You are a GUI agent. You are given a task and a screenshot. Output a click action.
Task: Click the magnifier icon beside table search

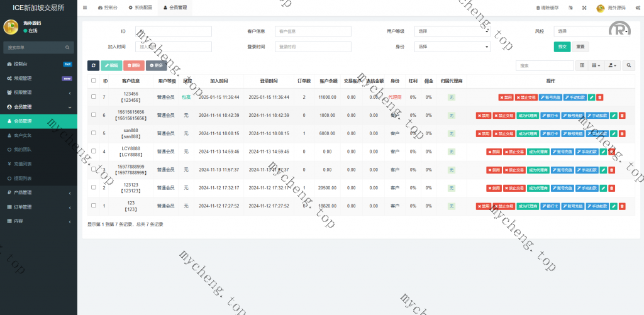629,65
